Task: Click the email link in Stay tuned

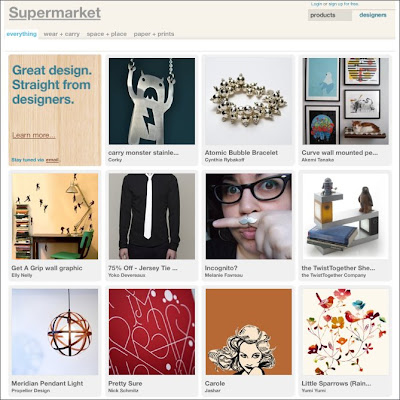Action: pos(52,160)
